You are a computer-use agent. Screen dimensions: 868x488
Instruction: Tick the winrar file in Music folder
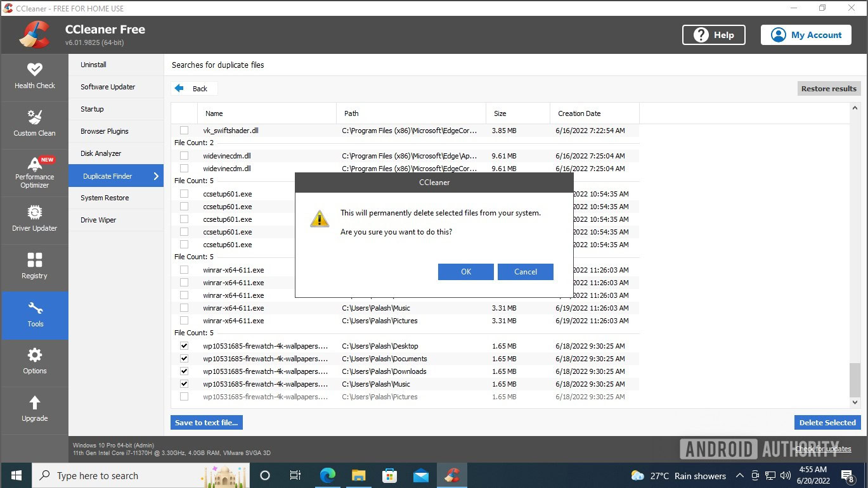pyautogui.click(x=184, y=308)
